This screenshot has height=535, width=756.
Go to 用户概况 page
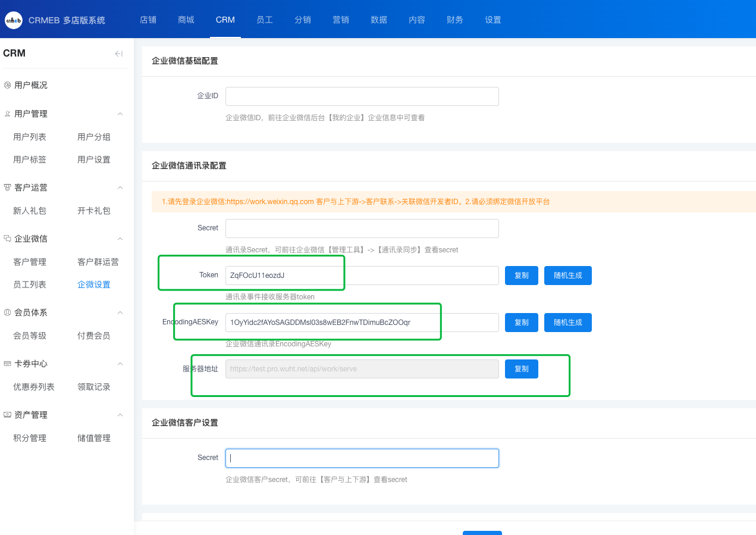tap(31, 85)
